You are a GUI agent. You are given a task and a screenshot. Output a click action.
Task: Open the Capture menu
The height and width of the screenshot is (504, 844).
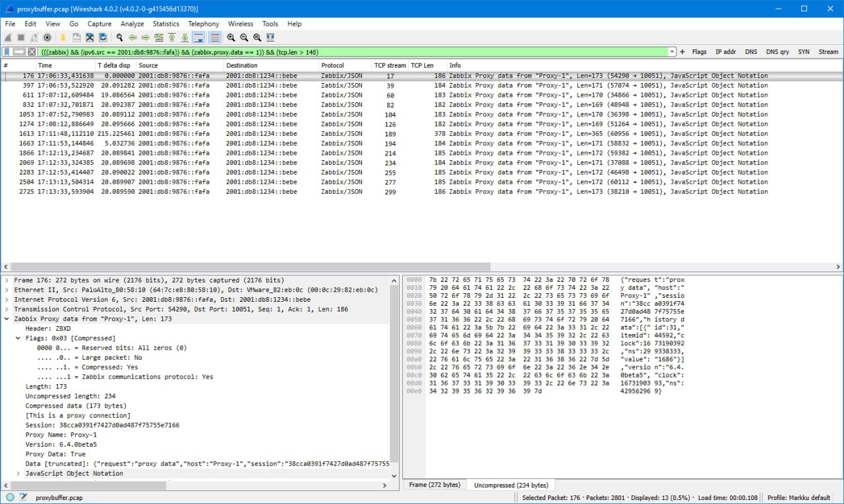tap(100, 24)
